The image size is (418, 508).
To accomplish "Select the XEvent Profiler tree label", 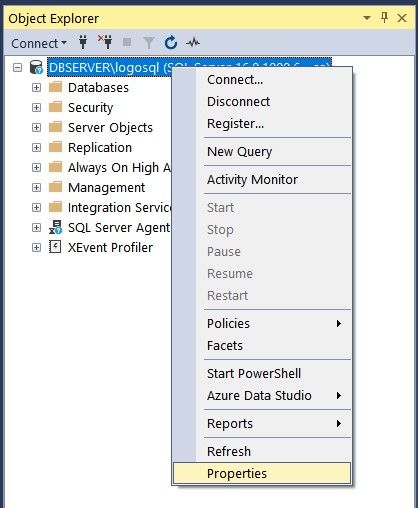I will coord(110,248).
